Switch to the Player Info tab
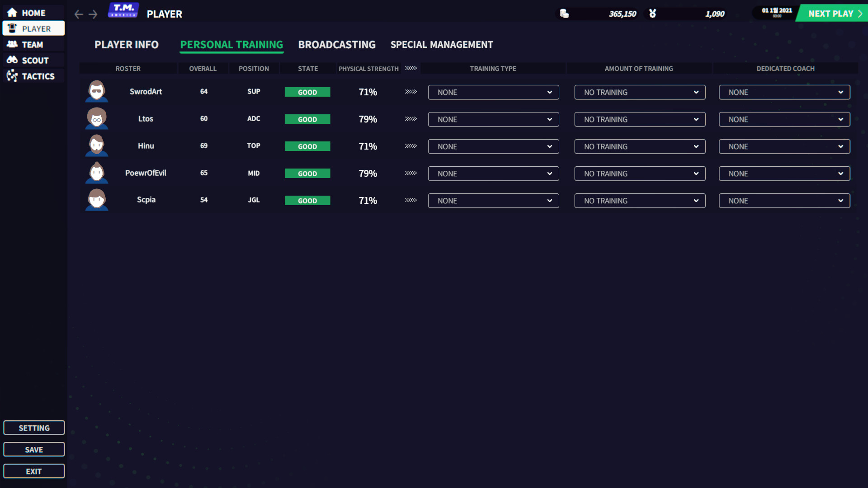This screenshot has height=488, width=868. point(127,45)
